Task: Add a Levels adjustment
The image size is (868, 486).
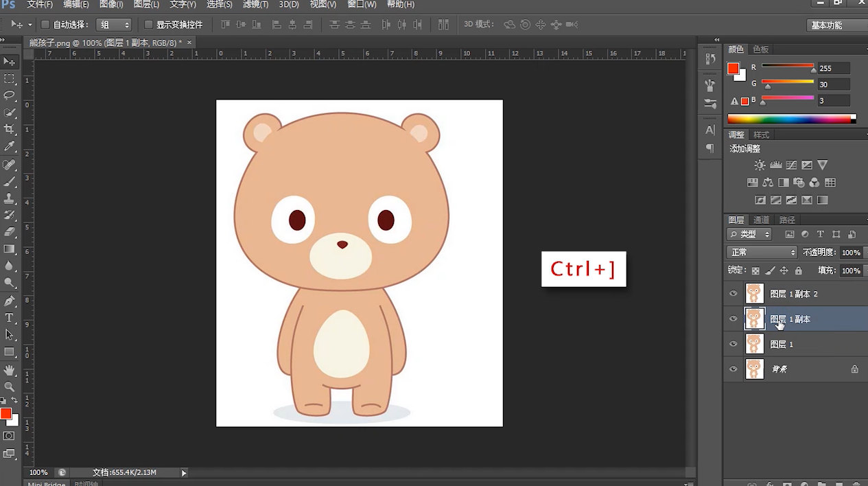Action: 775,165
